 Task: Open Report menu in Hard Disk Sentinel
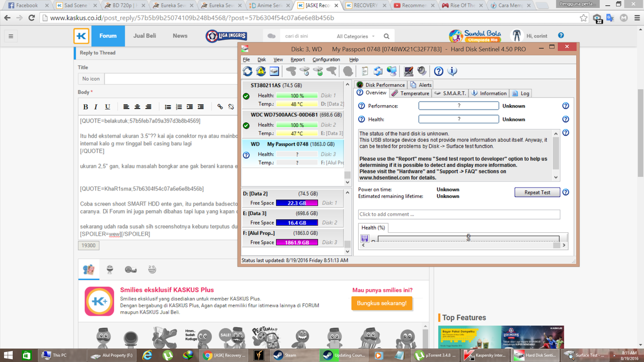tap(297, 59)
